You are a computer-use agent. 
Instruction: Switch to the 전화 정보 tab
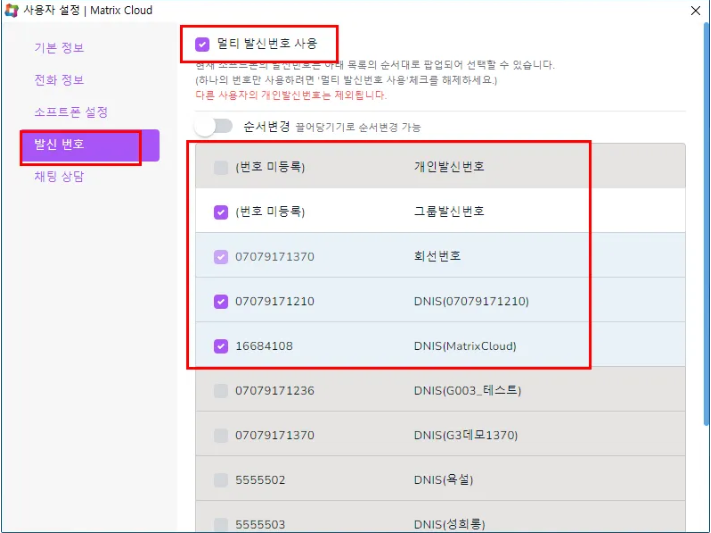pyautogui.click(x=59, y=80)
